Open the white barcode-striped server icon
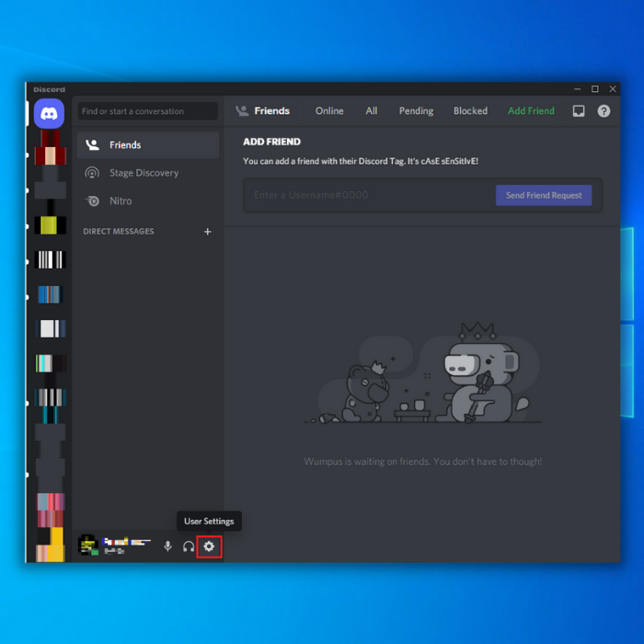 (50, 259)
